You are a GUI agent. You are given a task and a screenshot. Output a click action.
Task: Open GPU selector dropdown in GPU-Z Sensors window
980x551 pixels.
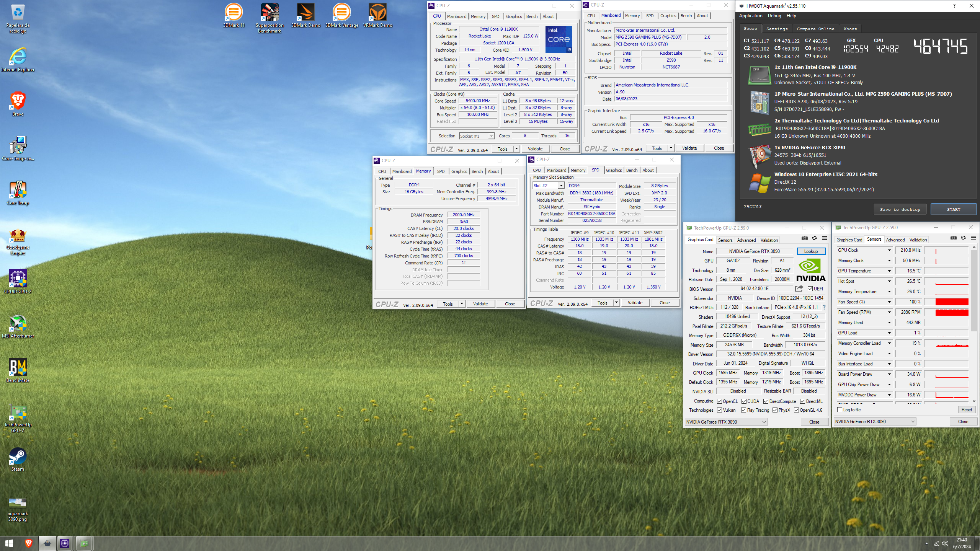[x=875, y=422]
